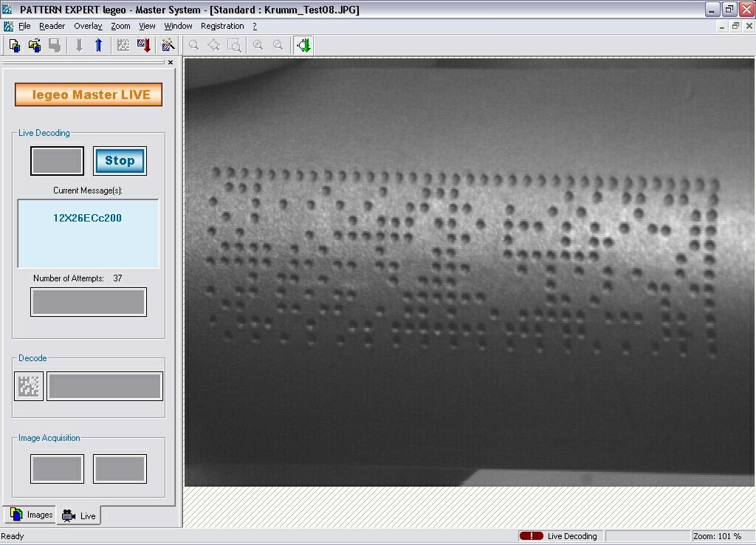This screenshot has width=756, height=545.
Task: Open the Registration menu
Action: 222,26
